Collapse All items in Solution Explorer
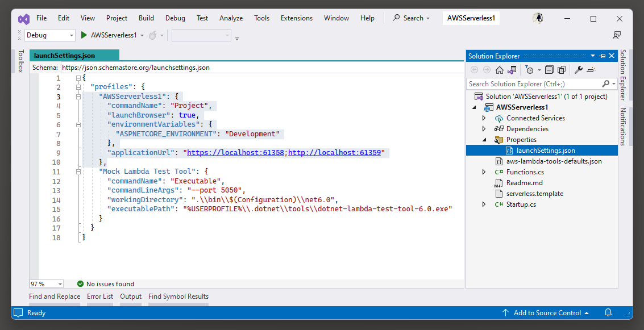Screen dimensions: 644x330 point(549,70)
